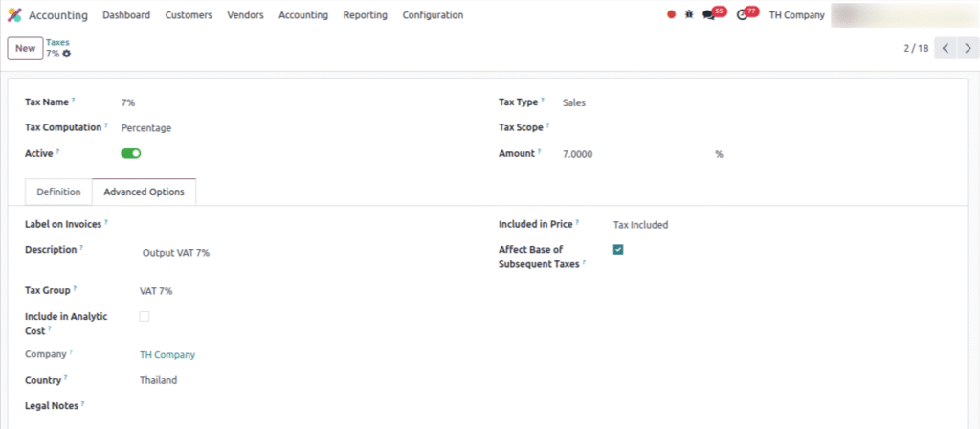The image size is (980, 429).
Task: Go to the previous record arrow
Action: coord(945,48)
